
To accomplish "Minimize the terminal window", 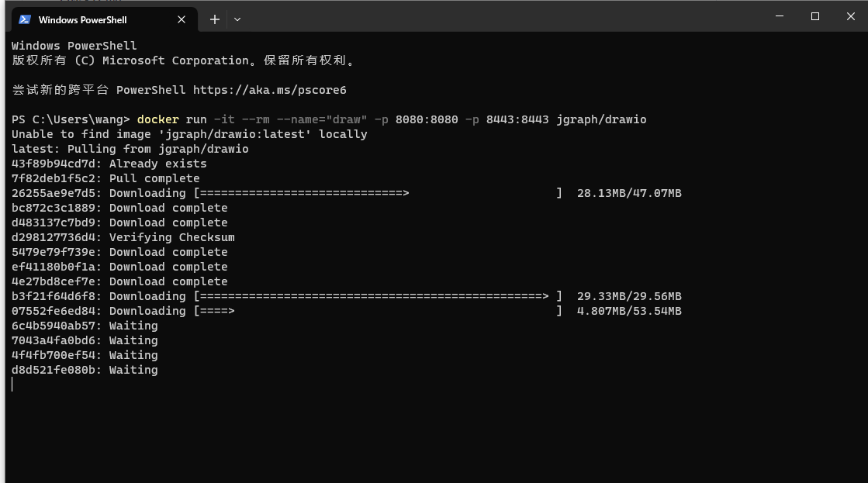I will [x=780, y=16].
